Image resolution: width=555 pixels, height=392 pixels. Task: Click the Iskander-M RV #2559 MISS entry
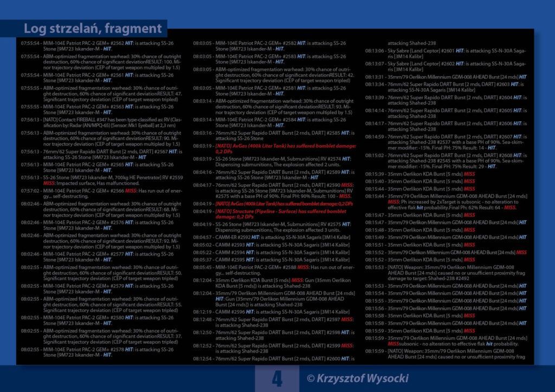click(x=102, y=180)
